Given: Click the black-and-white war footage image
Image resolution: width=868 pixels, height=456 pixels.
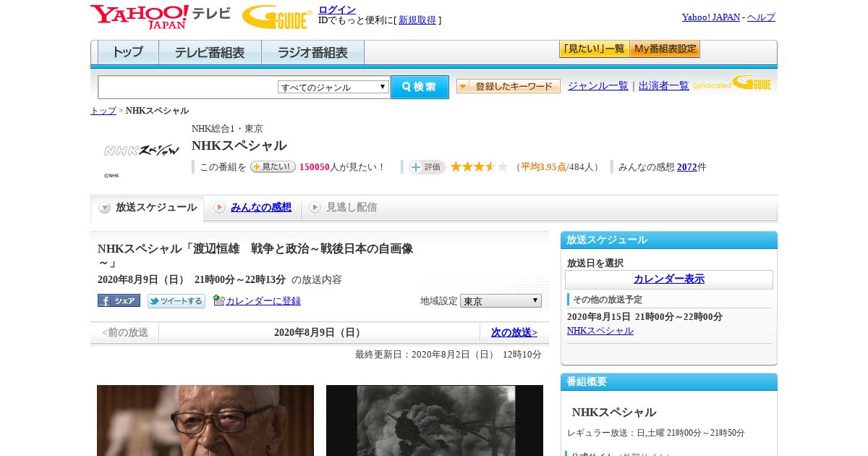Looking at the screenshot, I should click(435, 421).
